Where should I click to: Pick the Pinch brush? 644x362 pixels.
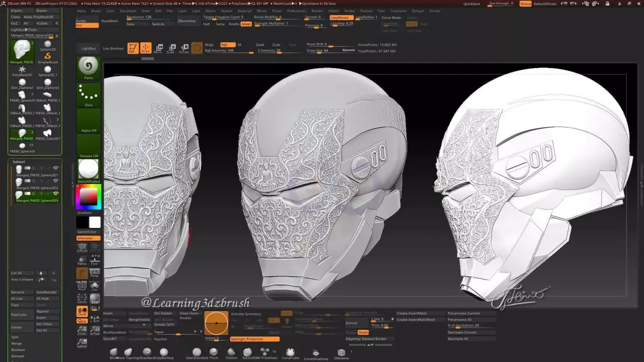(x=214, y=353)
